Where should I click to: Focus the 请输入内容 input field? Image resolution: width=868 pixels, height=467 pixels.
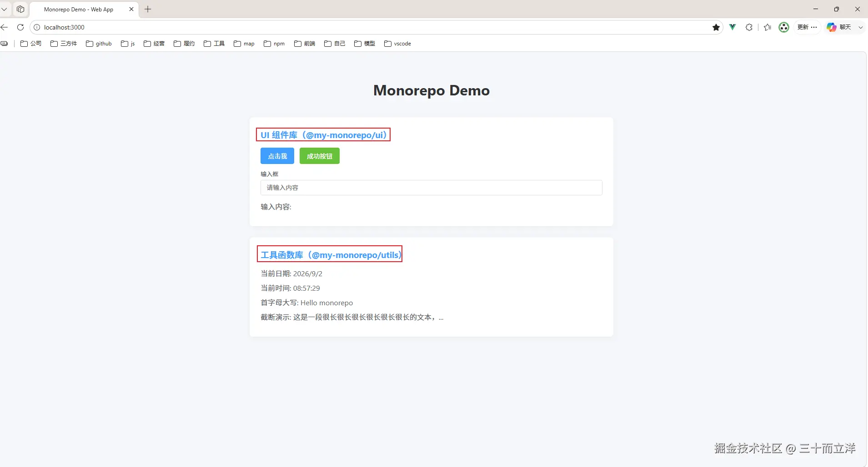coord(431,188)
